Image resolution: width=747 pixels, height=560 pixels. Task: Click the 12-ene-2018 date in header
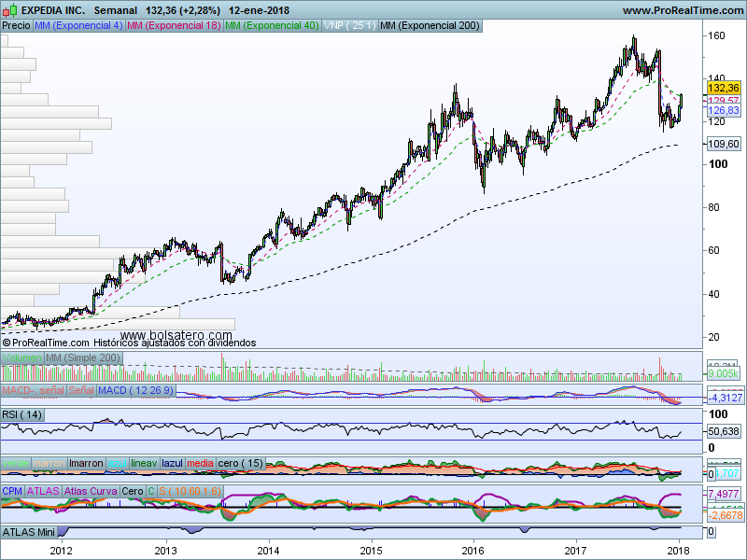[259, 10]
